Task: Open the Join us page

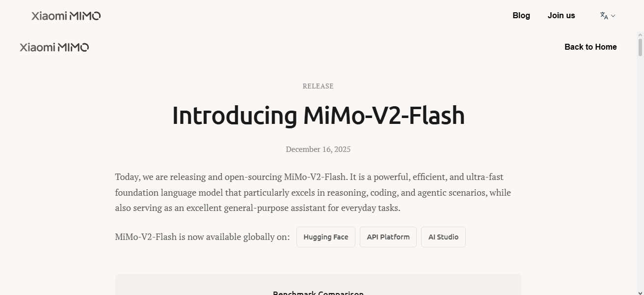Action: pos(561,15)
